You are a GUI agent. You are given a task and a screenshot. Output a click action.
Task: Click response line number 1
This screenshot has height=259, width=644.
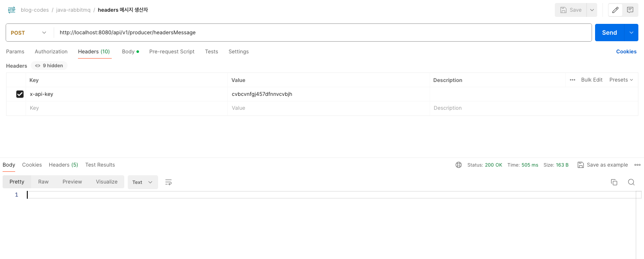pos(16,195)
